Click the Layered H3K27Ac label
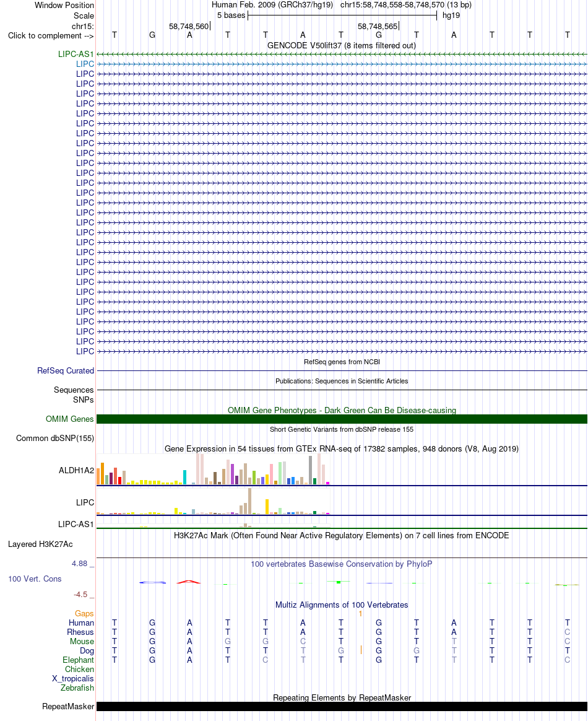The image size is (588, 721). coord(40,544)
